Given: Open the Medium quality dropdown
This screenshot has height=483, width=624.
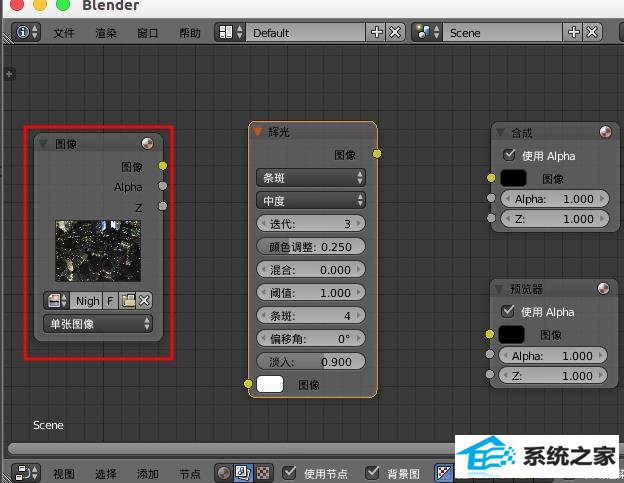Looking at the screenshot, I should [310, 200].
